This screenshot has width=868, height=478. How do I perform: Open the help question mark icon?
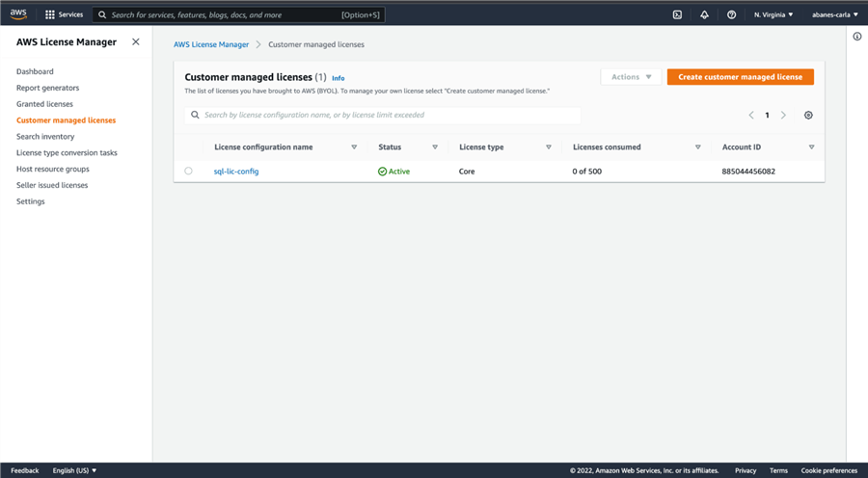(731, 15)
